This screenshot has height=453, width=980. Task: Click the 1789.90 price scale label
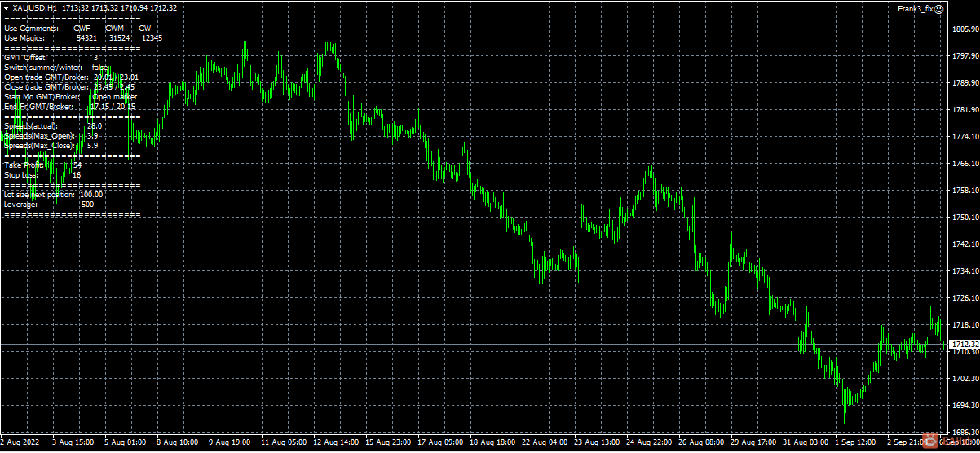965,83
